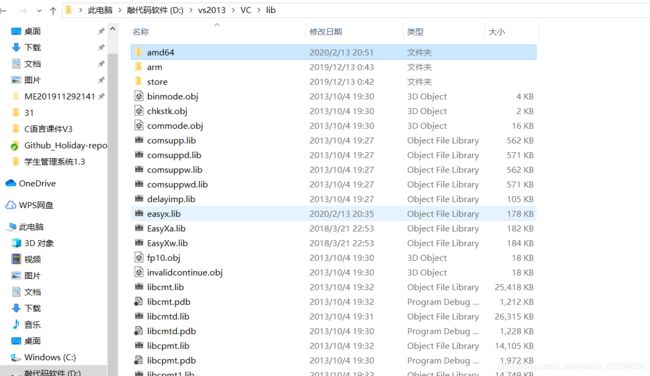Go up one folder level with the up arrow
Image resolution: width=650 pixels, height=376 pixels.
click(53, 11)
